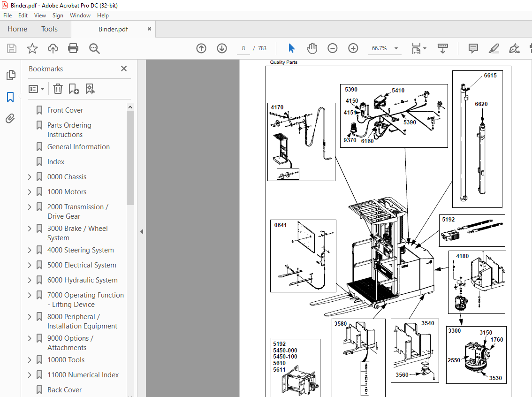
Task: Activate the Hand pan tool
Action: 312,48
